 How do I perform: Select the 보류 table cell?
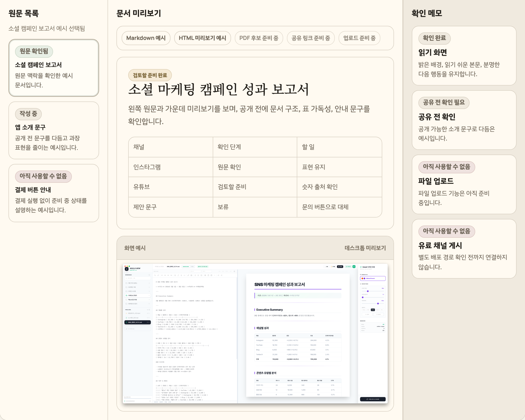click(x=255, y=207)
